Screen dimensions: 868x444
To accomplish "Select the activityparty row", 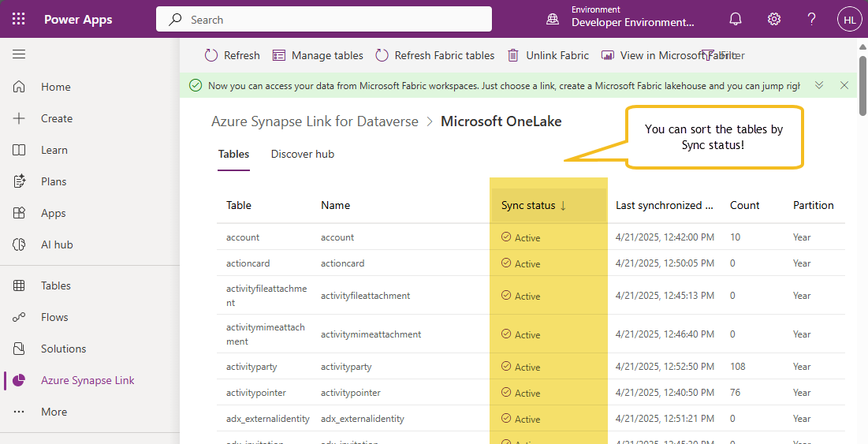I will (x=531, y=367).
